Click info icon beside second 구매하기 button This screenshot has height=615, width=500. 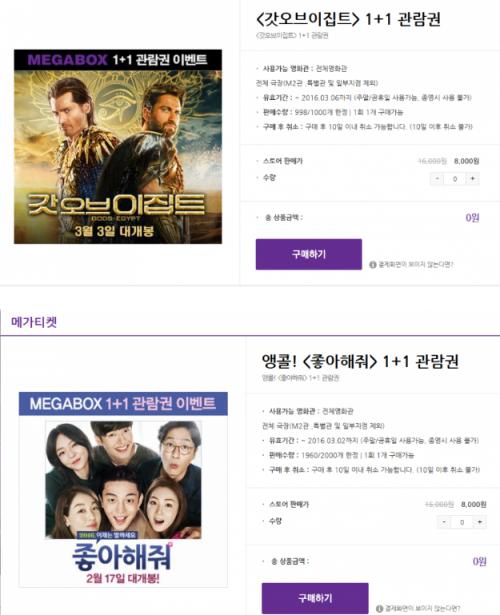[x=379, y=609]
